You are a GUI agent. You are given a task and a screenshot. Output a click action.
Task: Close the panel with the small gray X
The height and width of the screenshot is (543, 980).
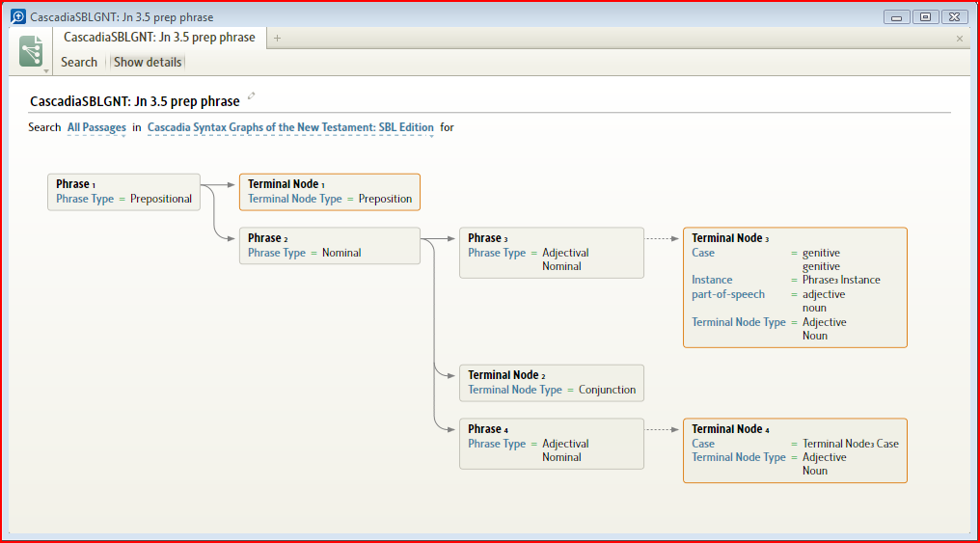(959, 39)
